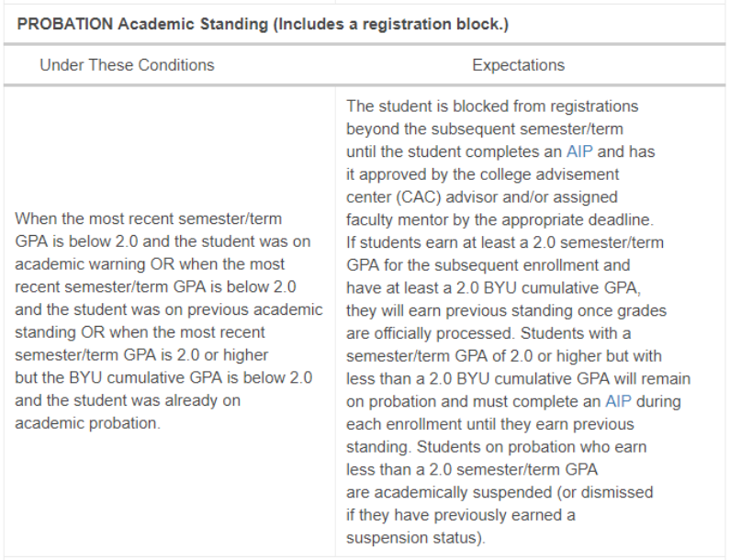Screen dimensions: 730x560
Task: Click the text "academic probation." in conditions cell
Action: (x=87, y=423)
